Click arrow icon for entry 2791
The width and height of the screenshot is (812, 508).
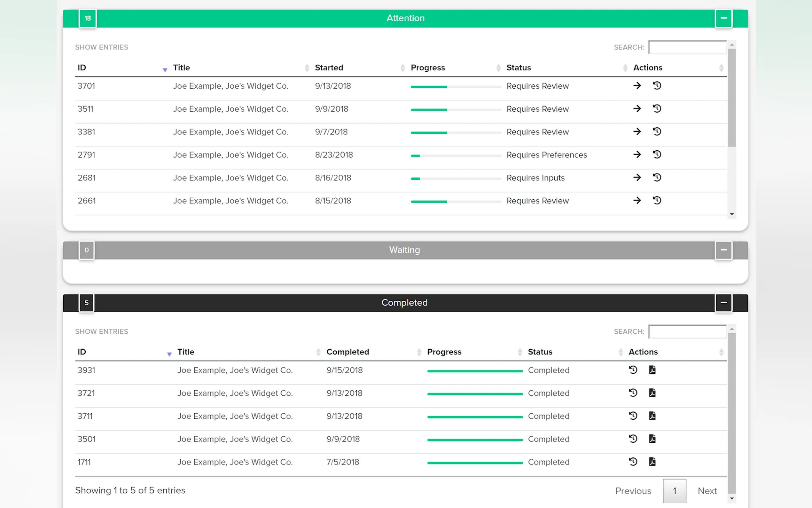click(637, 155)
